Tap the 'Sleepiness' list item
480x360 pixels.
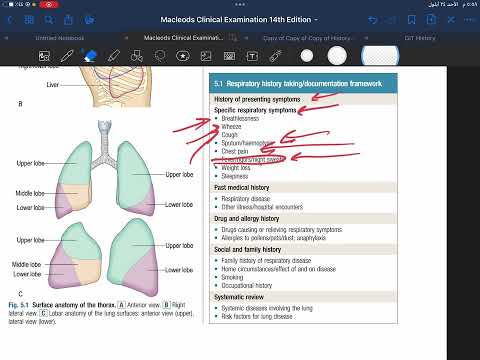(235, 176)
